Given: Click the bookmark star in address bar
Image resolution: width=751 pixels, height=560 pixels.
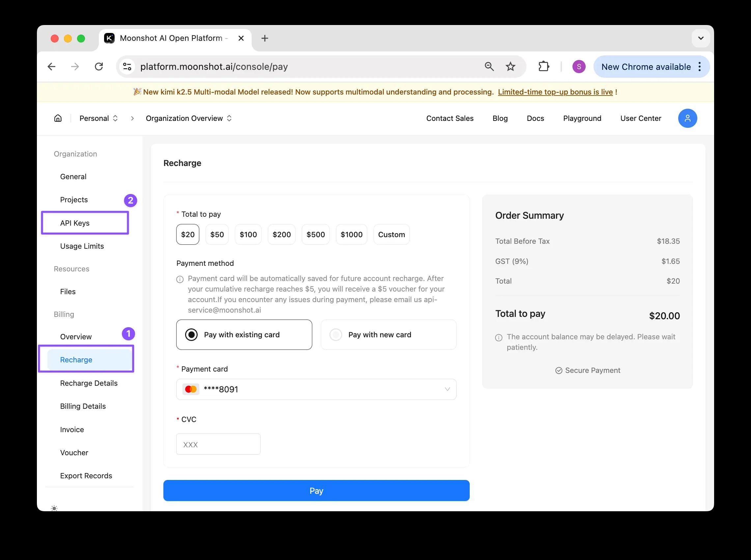Looking at the screenshot, I should pos(510,67).
